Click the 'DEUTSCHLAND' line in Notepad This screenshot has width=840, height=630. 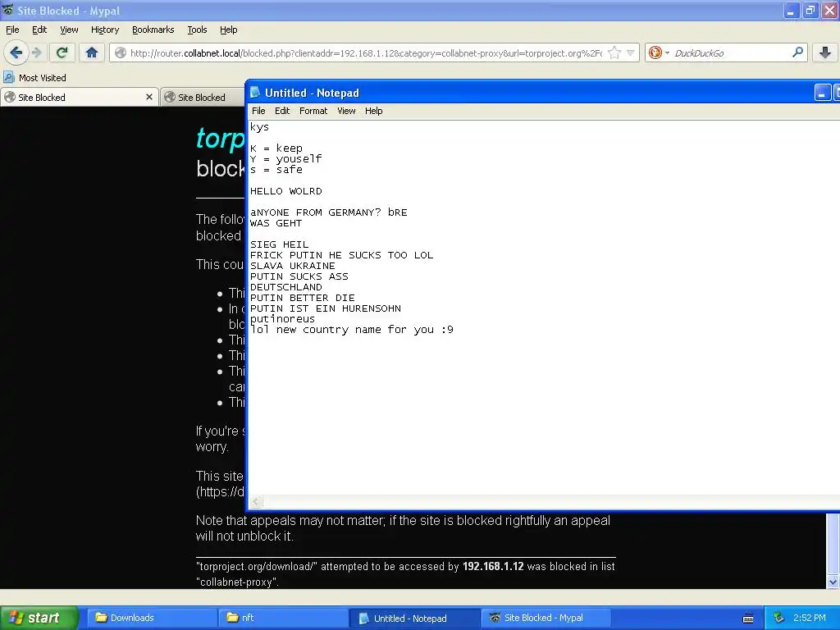pos(286,287)
